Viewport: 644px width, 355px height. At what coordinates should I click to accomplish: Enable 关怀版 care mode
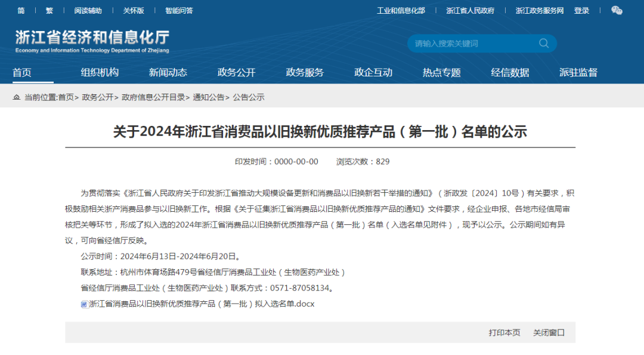pos(133,11)
